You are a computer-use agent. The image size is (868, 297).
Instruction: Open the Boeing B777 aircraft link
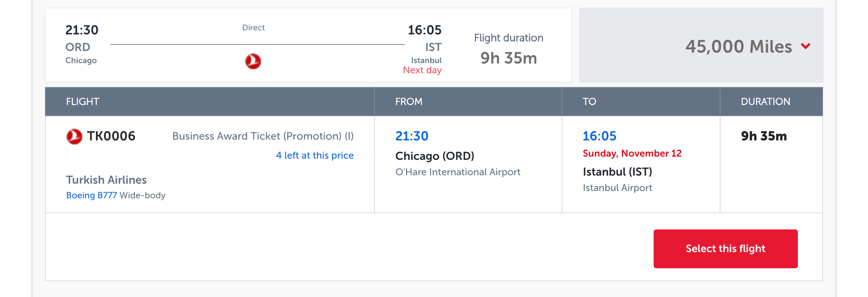pos(92,195)
